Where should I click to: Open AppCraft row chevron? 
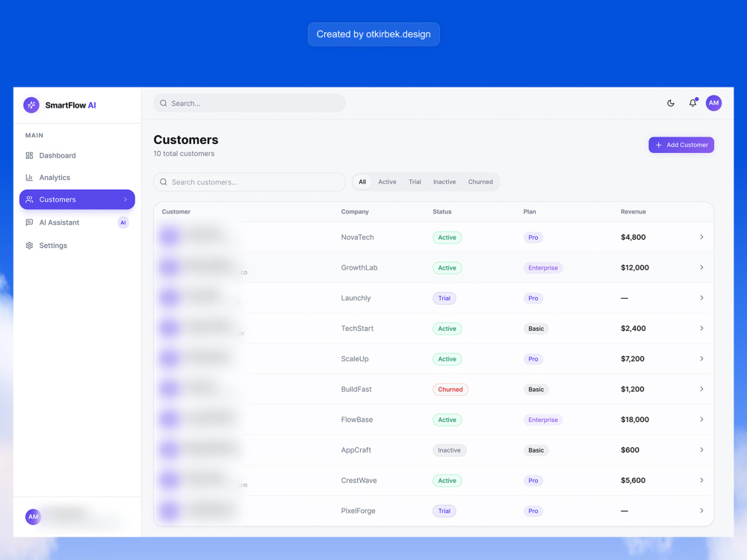coord(701,450)
